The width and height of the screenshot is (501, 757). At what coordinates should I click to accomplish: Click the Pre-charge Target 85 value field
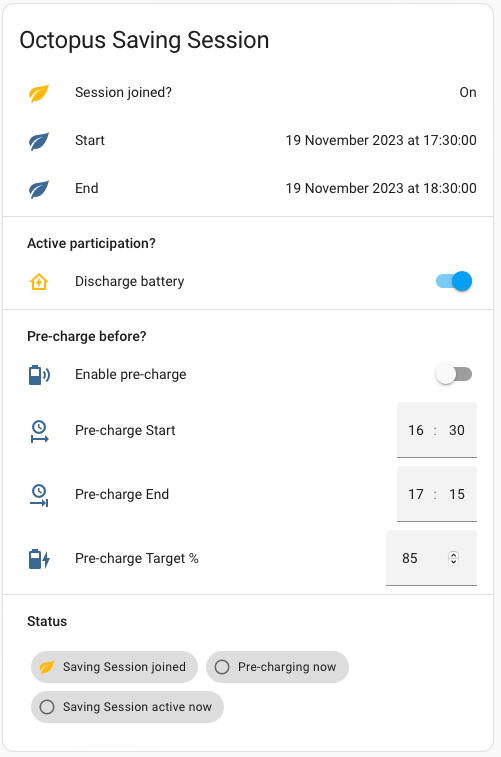coord(431,558)
